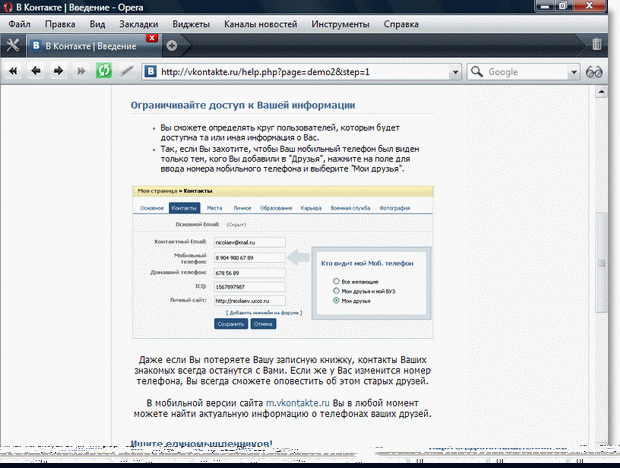Click the Образование tab in demo image
This screenshot has width=620, height=468.
276,208
